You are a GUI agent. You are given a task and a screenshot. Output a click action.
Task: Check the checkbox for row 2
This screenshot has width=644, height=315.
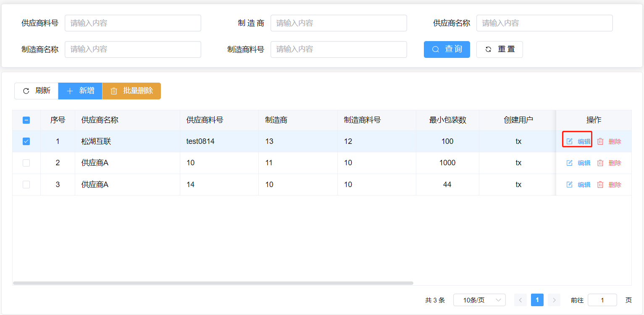coord(26,163)
